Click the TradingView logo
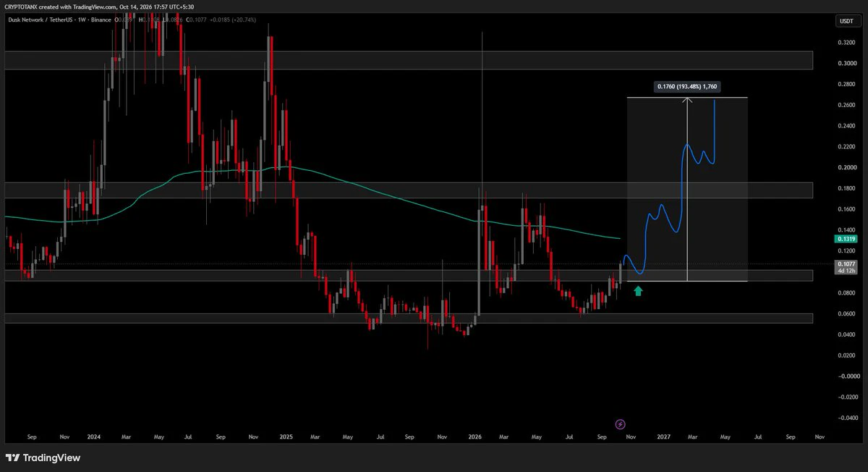The width and height of the screenshot is (868, 472). tap(43, 458)
